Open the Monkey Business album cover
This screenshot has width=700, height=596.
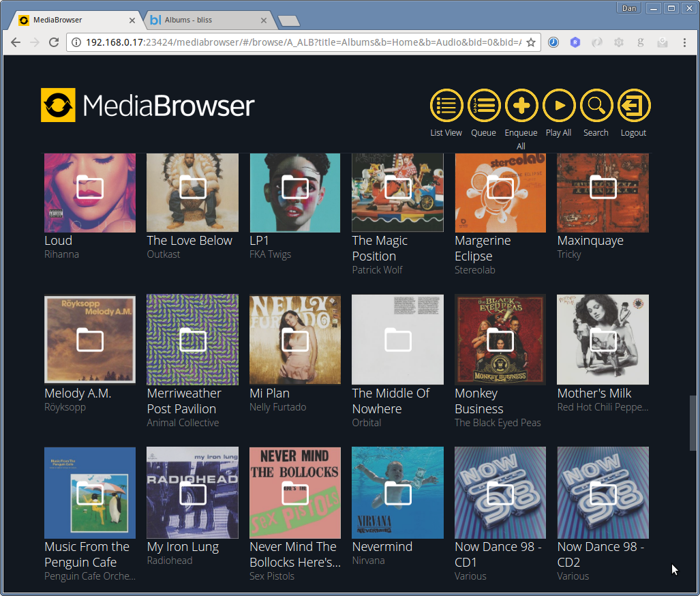[500, 339]
